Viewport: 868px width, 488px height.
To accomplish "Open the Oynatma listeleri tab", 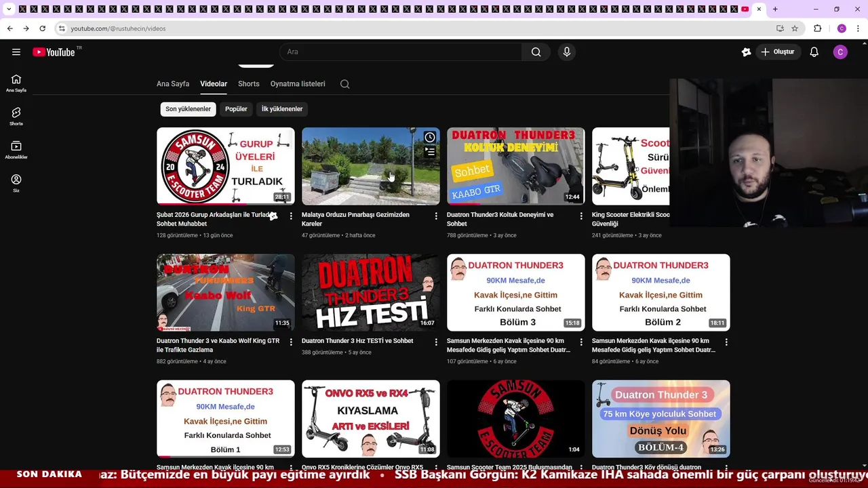I will [x=298, y=84].
